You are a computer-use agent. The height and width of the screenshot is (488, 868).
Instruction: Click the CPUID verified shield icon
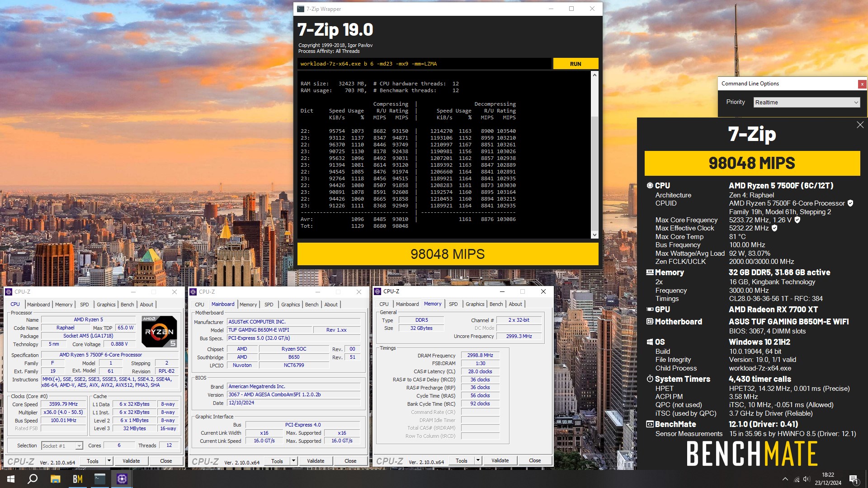tap(850, 203)
